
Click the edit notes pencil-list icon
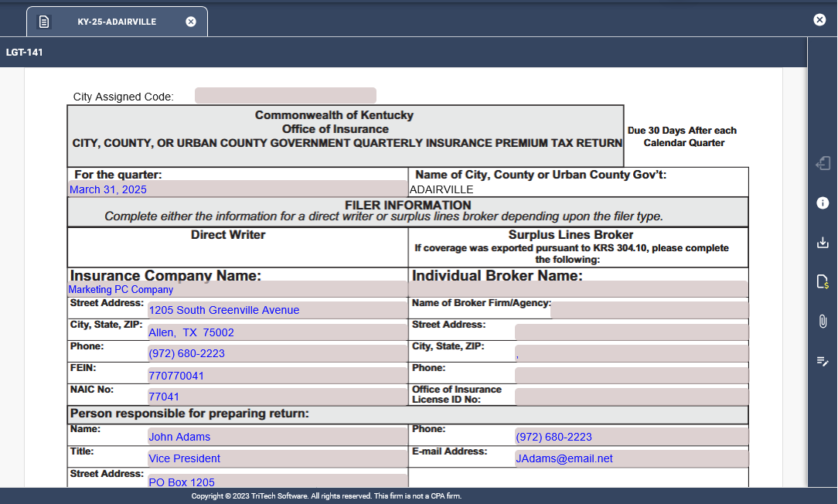[x=823, y=361]
